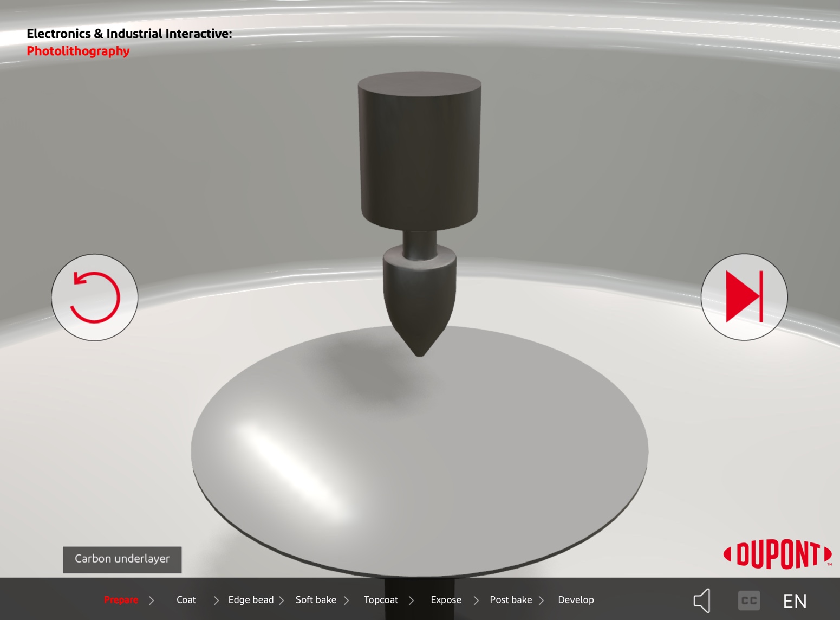Click chevron after Soft bake

[x=346, y=600]
